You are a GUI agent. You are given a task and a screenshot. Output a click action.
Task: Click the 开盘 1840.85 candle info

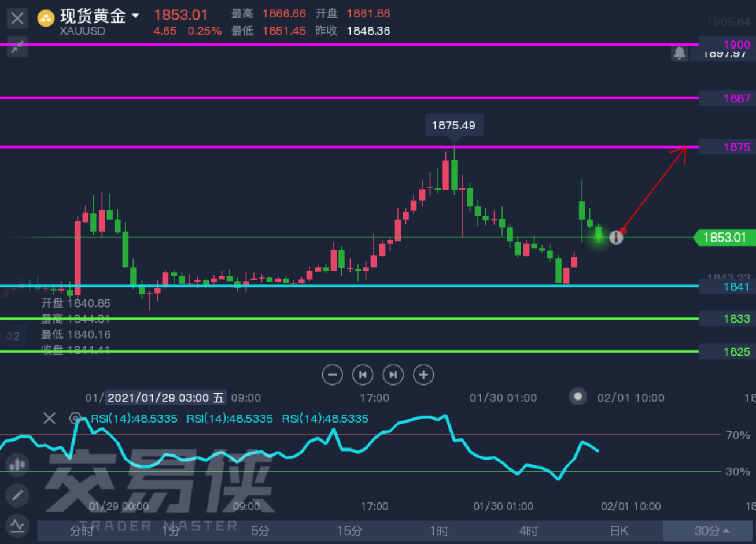tap(76, 303)
